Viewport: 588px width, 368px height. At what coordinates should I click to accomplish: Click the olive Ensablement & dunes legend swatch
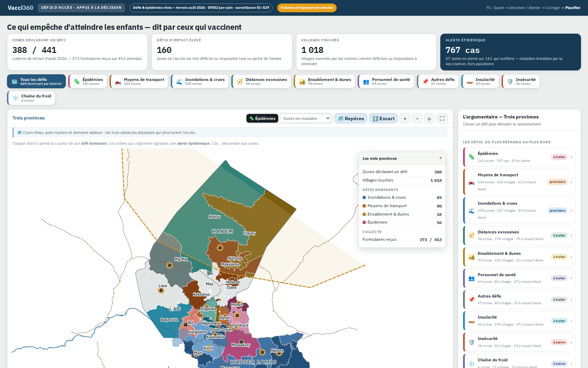pos(364,214)
